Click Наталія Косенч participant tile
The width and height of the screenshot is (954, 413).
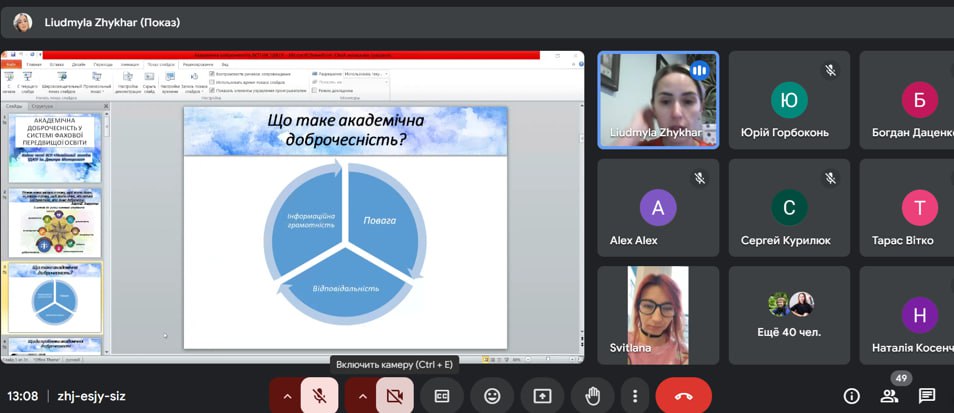pos(907,315)
